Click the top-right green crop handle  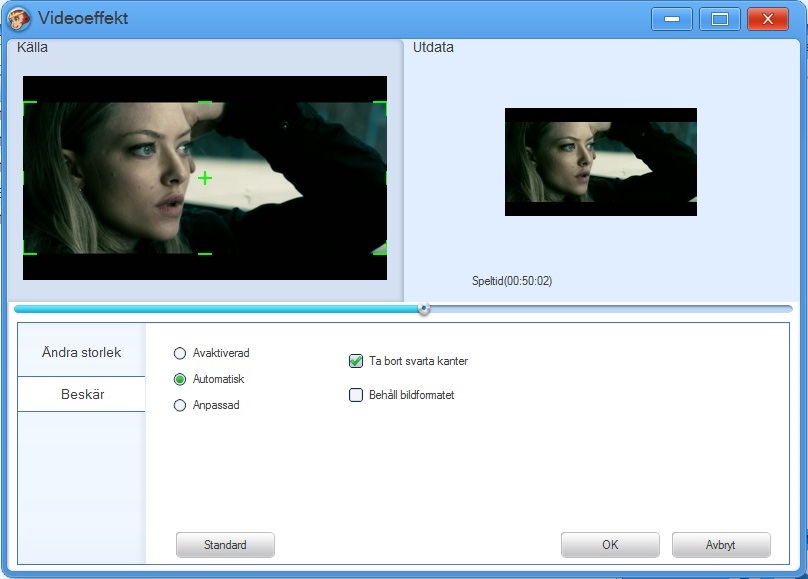tap(380, 107)
